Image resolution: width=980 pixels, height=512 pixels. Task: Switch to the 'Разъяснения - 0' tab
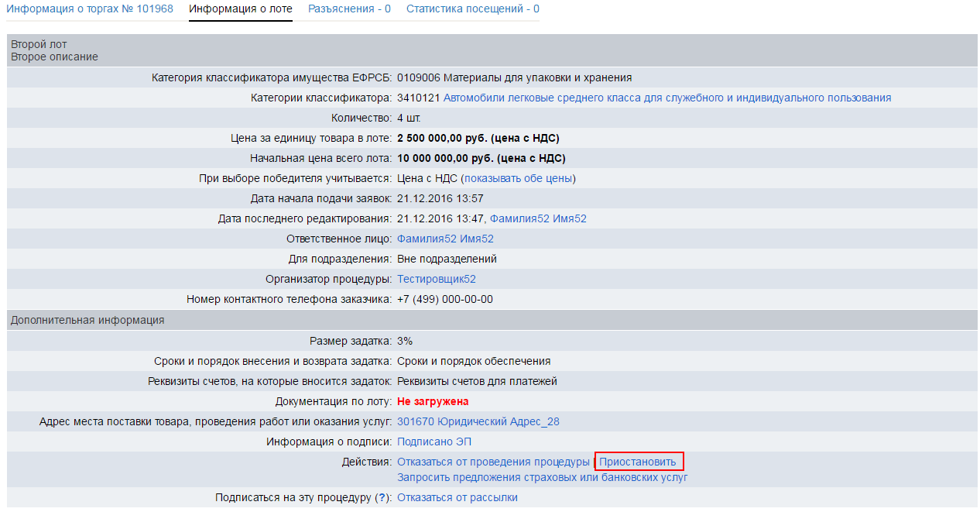click(349, 9)
